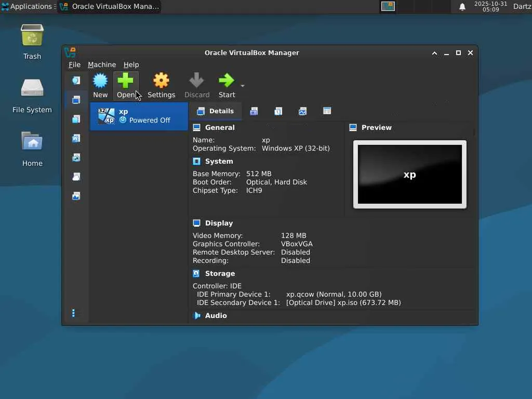Switch to the Details tab
Viewport: 532px width, 399px height.
click(x=216, y=111)
